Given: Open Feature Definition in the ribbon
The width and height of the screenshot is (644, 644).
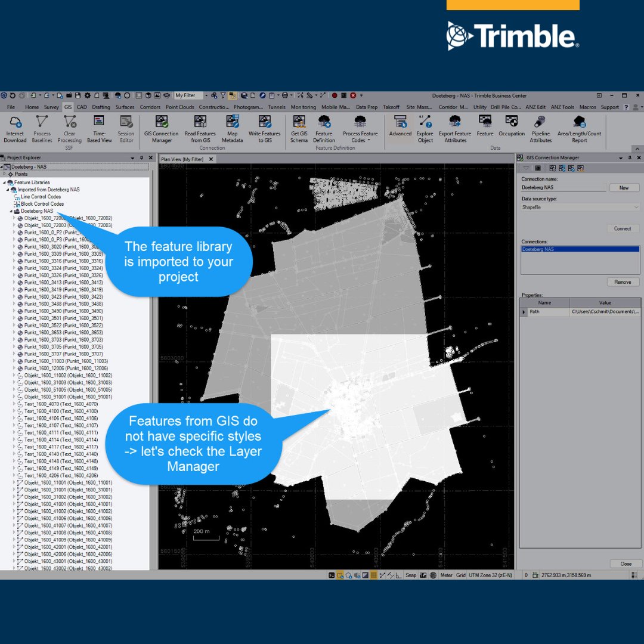Looking at the screenshot, I should 324,129.
